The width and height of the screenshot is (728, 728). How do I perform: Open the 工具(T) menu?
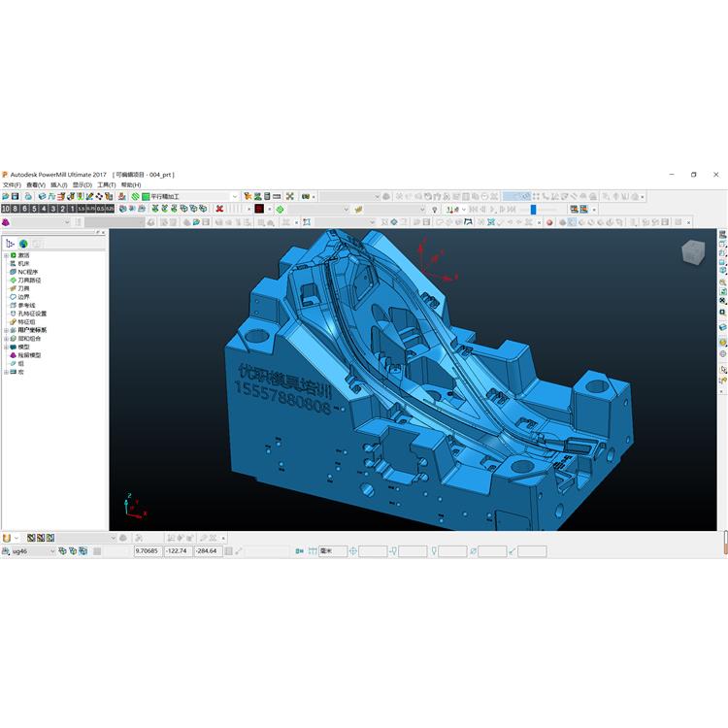click(107, 184)
